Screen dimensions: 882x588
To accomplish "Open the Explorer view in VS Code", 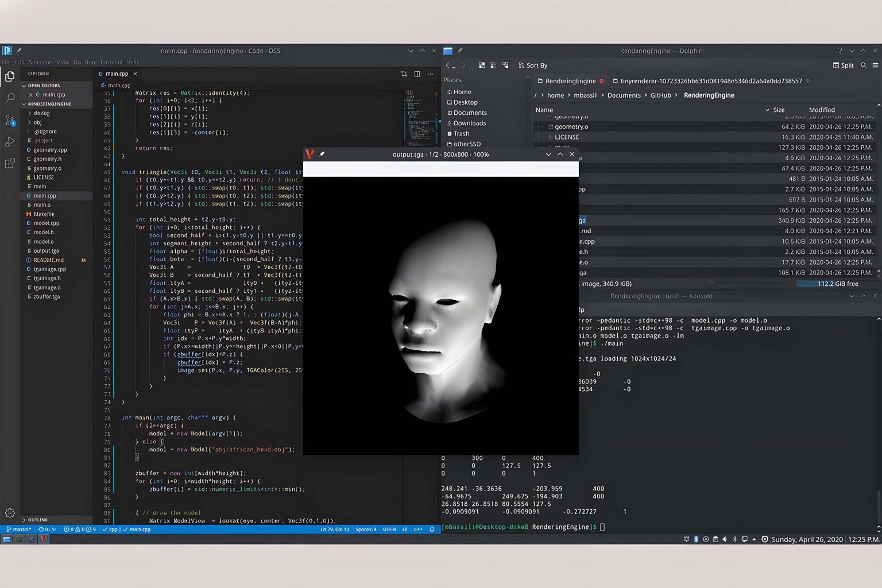I will [x=9, y=75].
